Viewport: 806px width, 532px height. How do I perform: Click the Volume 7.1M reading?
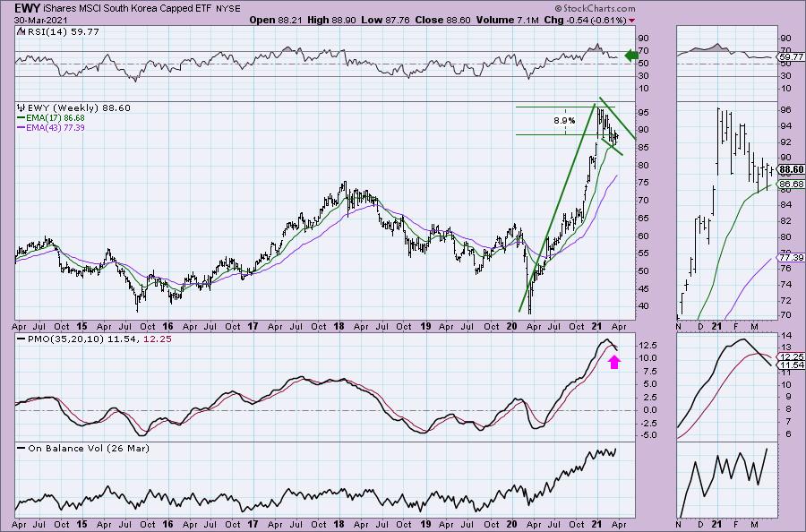pyautogui.click(x=508, y=20)
